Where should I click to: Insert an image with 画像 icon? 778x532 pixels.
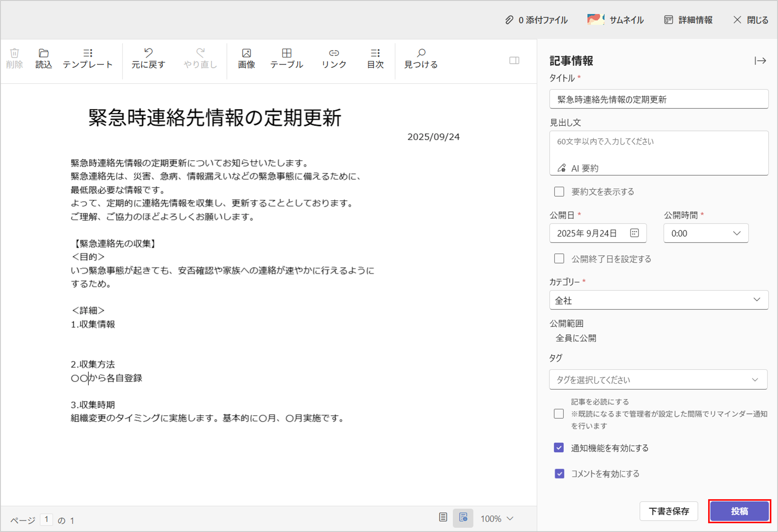pos(246,53)
